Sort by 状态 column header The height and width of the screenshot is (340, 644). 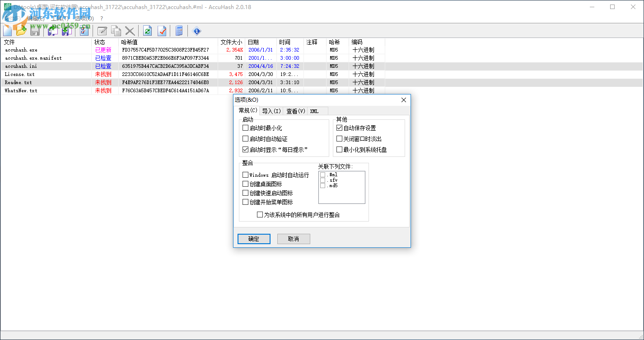(105, 42)
